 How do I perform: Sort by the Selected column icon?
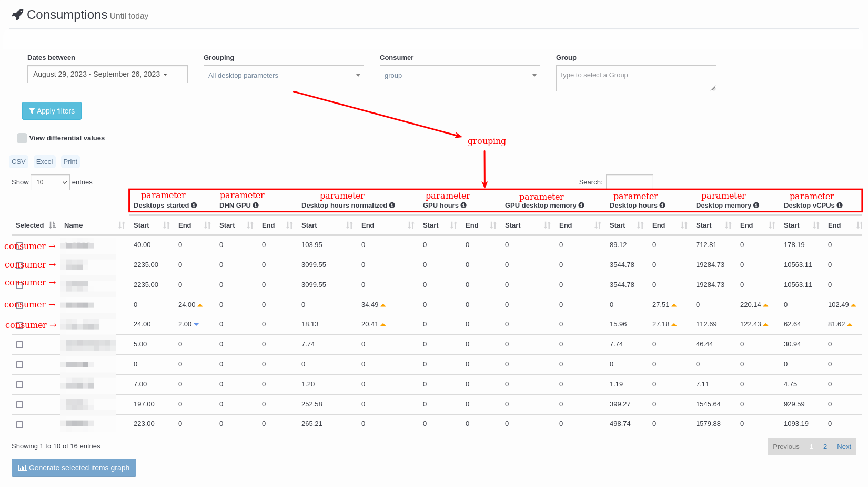pos(52,225)
